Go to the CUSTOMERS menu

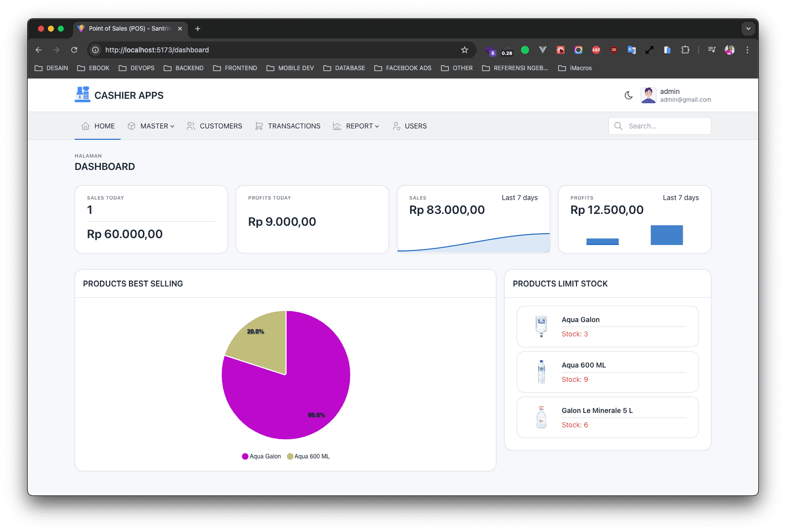[215, 126]
